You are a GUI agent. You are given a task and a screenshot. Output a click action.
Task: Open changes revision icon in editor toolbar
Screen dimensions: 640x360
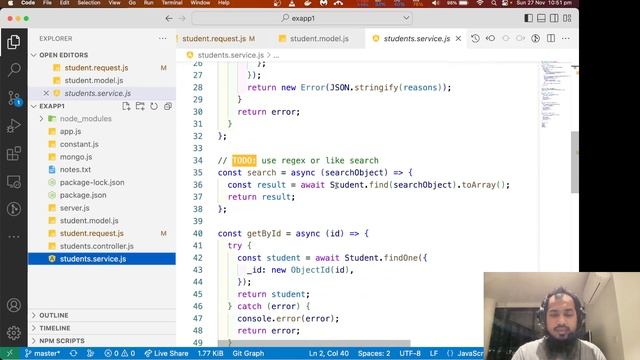click(490, 38)
